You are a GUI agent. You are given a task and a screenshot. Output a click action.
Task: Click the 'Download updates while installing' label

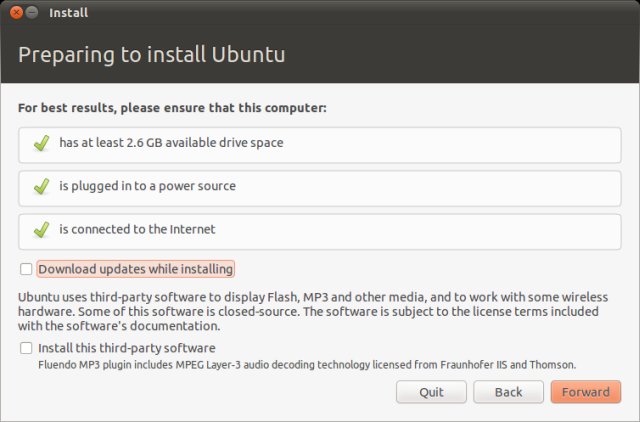click(x=136, y=269)
